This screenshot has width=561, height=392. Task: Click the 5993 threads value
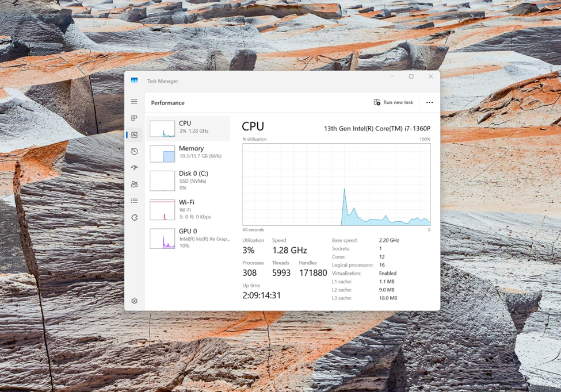pyautogui.click(x=281, y=273)
